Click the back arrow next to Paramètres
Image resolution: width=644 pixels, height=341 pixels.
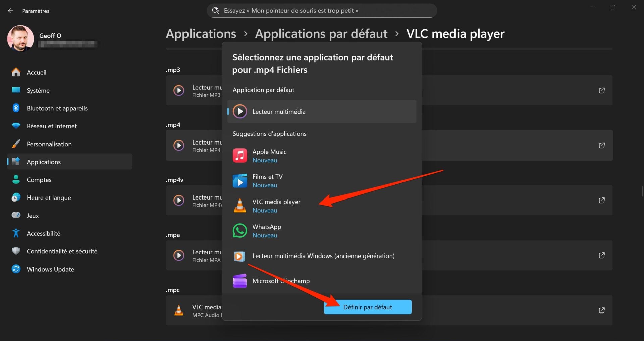pos(11,11)
